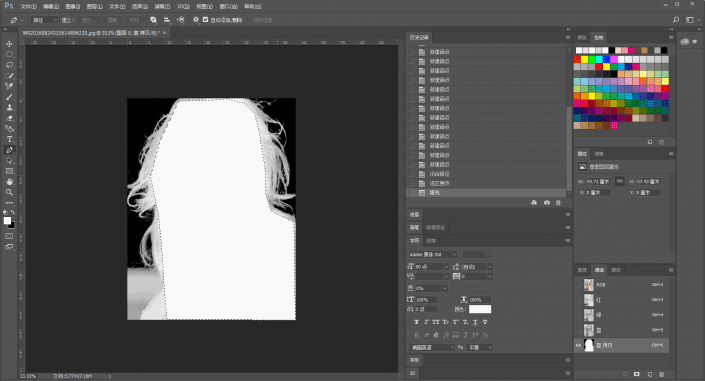Open the search magnifier at top right
Viewport: 705px width, 381px height.
(676, 20)
